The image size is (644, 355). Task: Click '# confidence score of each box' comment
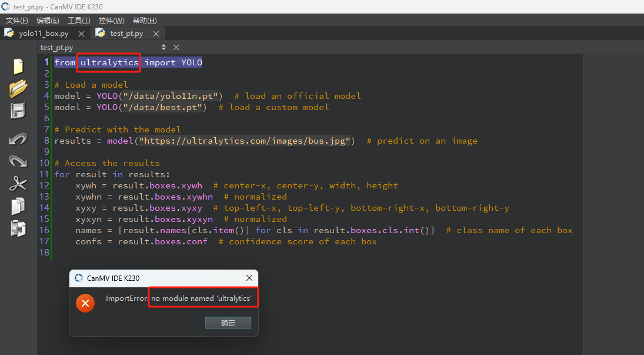(298, 241)
